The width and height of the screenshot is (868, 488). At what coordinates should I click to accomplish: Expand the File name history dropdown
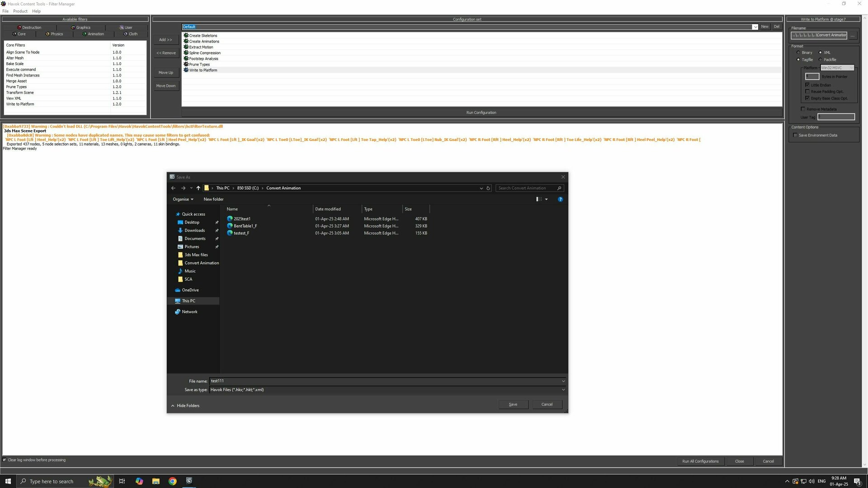tap(563, 381)
